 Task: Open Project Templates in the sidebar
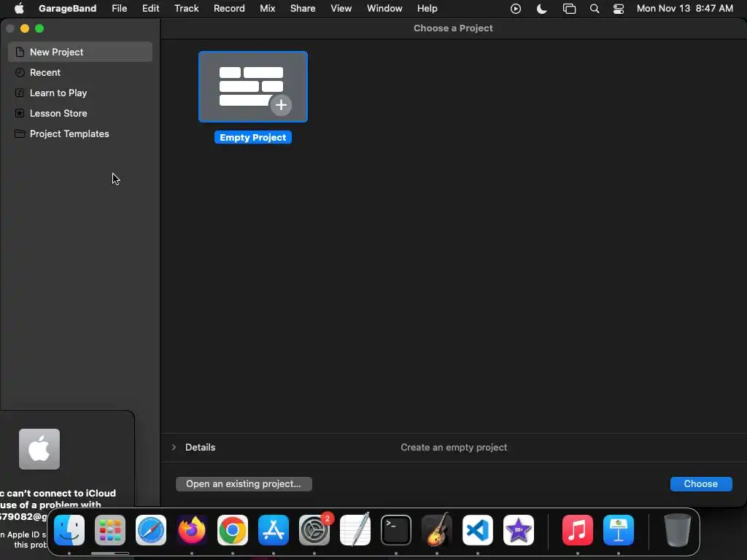coord(80,134)
